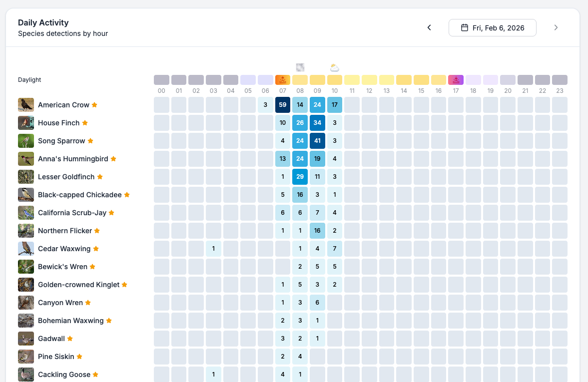
Task: Go to previous day with left chevron
Action: (429, 28)
